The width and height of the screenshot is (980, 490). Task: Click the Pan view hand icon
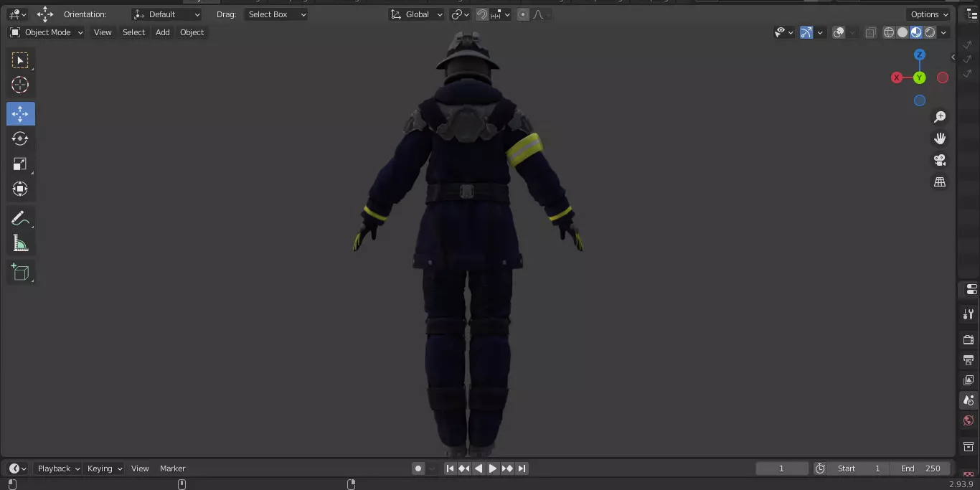pyautogui.click(x=939, y=138)
